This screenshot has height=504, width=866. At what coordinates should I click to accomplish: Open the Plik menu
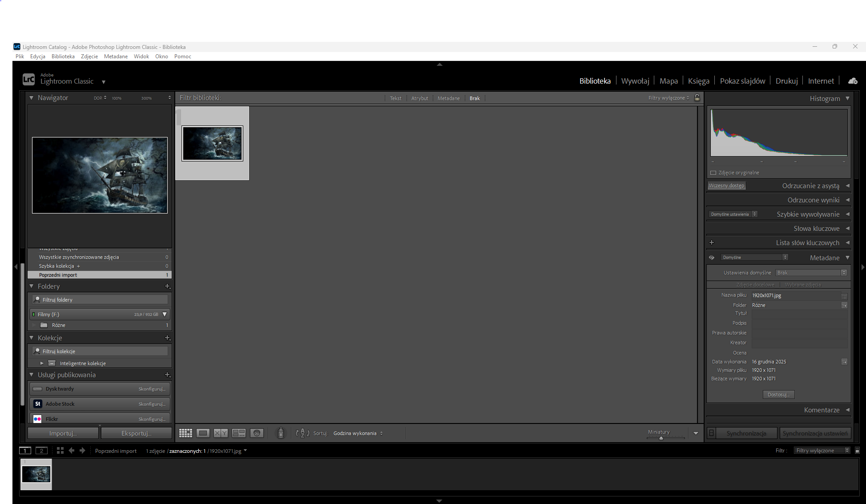20,56
